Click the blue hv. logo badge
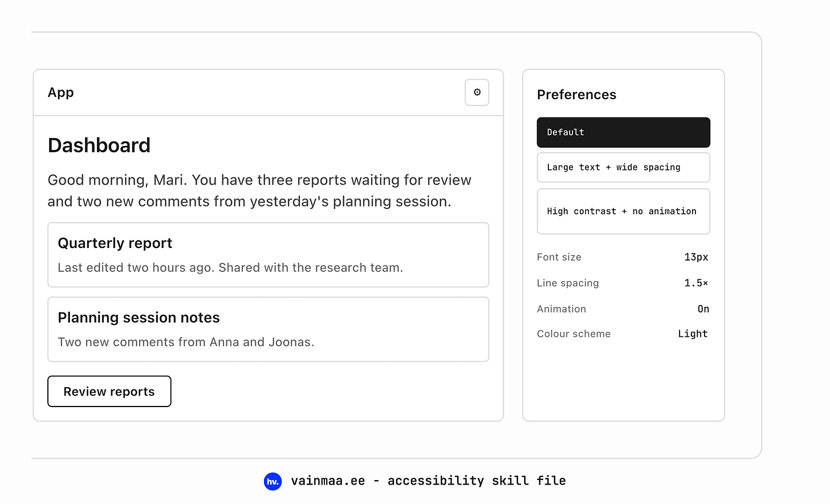 click(x=273, y=481)
